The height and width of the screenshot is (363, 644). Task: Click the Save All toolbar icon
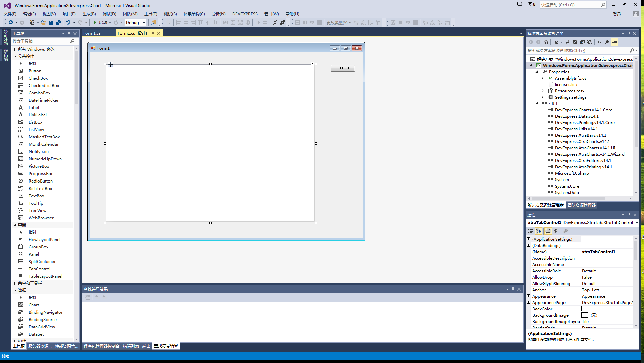click(58, 22)
